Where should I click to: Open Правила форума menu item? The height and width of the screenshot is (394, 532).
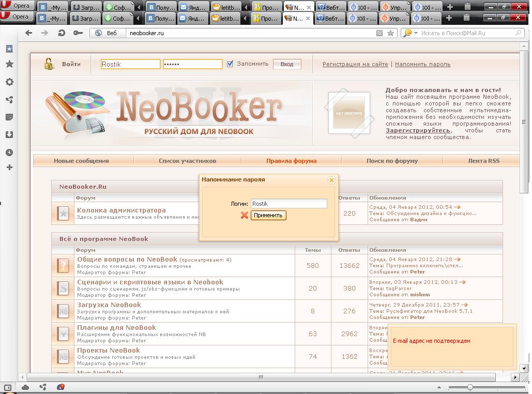point(292,161)
